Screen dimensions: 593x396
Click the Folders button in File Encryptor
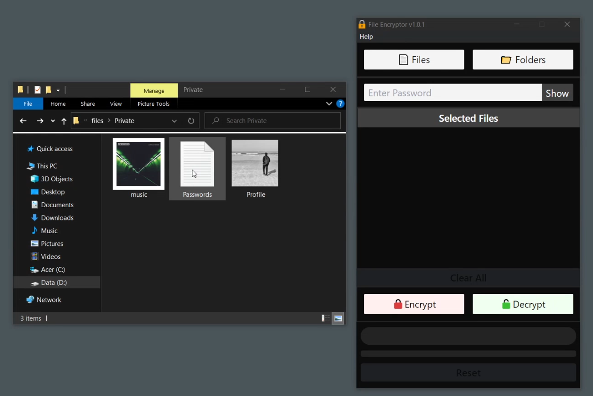tap(523, 60)
